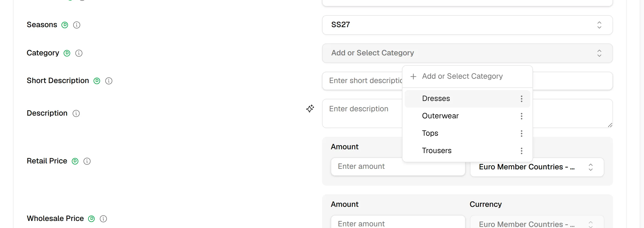Click the green D badge beside Retail Price
644x228 pixels.
point(75,161)
